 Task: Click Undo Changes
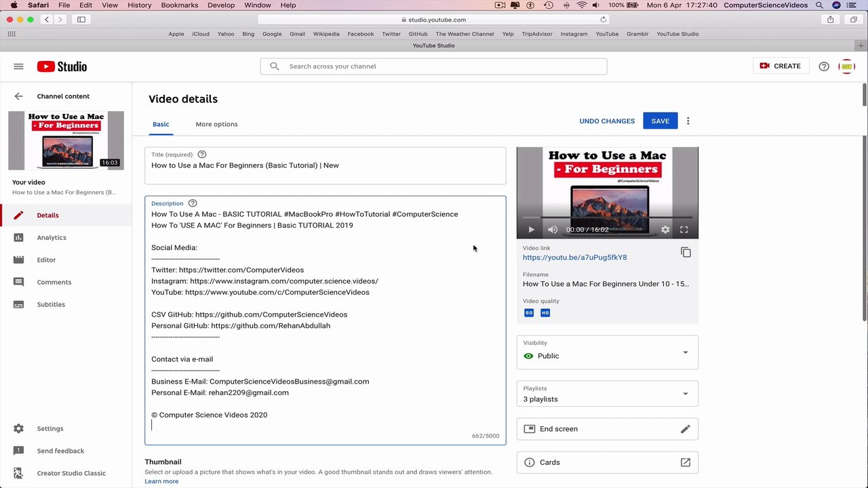point(607,121)
